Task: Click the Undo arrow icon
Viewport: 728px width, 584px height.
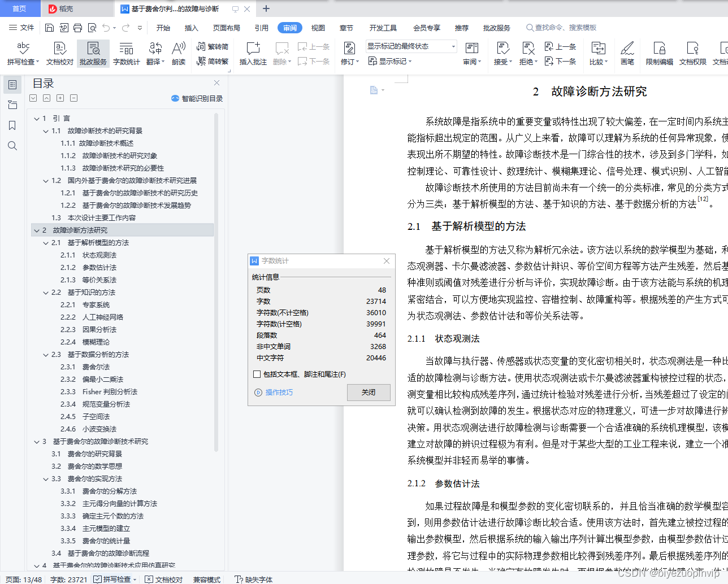Action: 106,28
